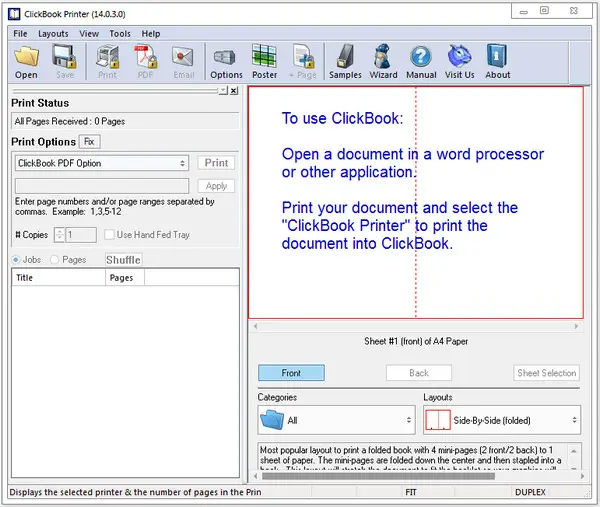Screen dimensions: 600x507
Task: Click the bottom horizontal scrollbar thumb
Action: click(x=378, y=476)
